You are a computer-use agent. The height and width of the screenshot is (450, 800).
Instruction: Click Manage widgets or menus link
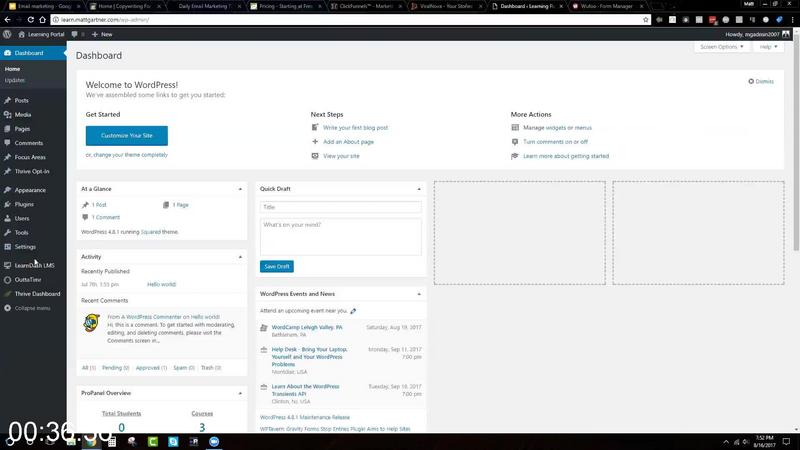tap(558, 128)
